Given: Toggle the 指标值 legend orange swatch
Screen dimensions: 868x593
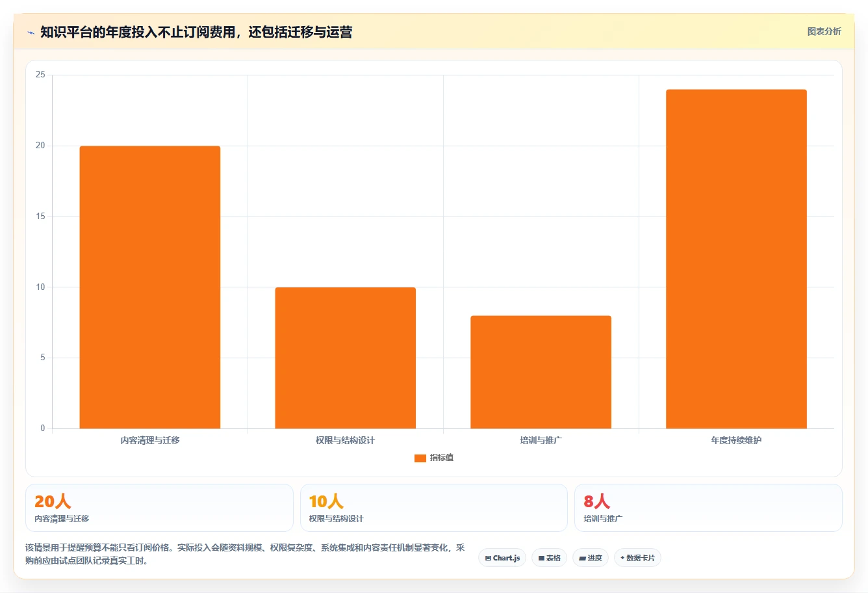Looking at the screenshot, I should pyautogui.click(x=420, y=458).
